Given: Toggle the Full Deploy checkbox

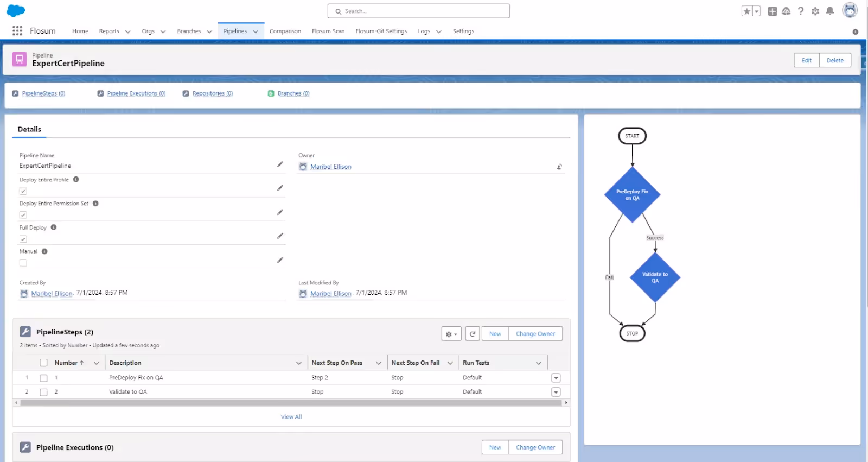Looking at the screenshot, I should pyautogui.click(x=23, y=239).
